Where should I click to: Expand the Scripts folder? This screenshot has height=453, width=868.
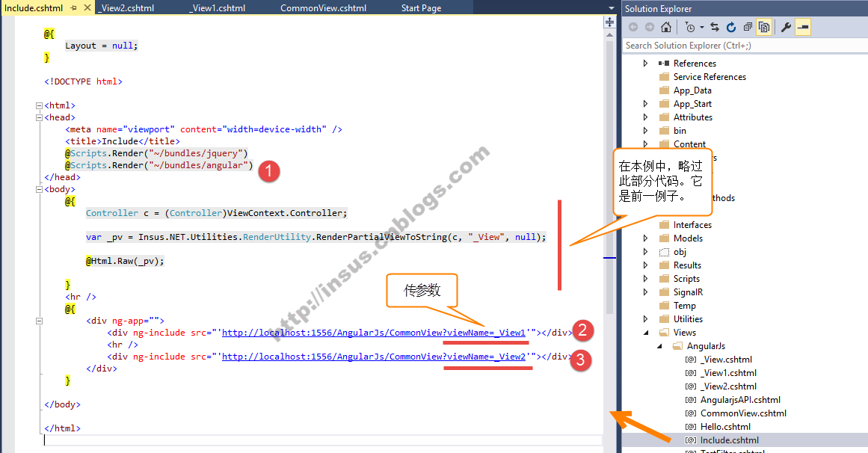point(645,279)
